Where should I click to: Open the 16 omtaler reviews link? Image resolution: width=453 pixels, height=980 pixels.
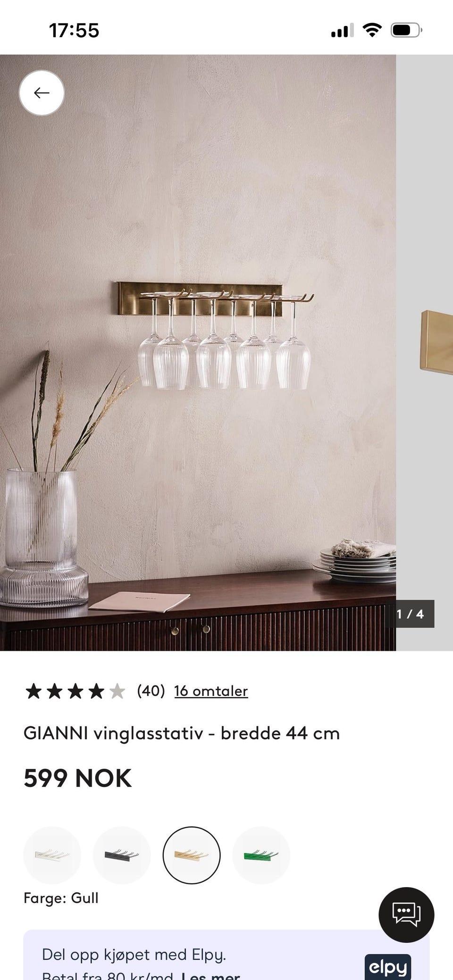point(211,691)
